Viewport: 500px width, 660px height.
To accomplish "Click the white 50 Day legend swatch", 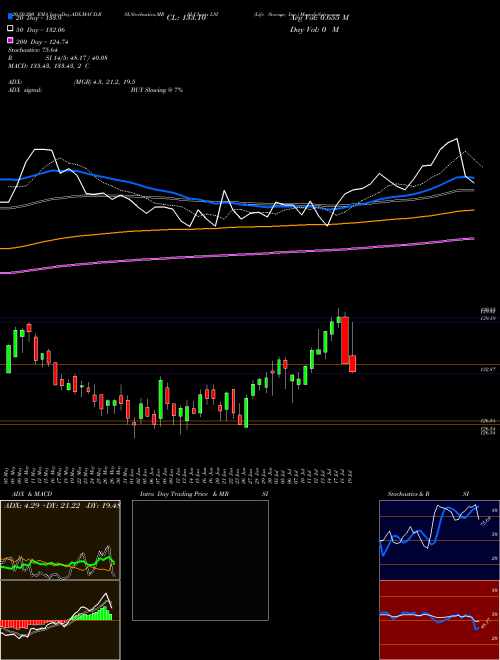I will click(x=11, y=29).
